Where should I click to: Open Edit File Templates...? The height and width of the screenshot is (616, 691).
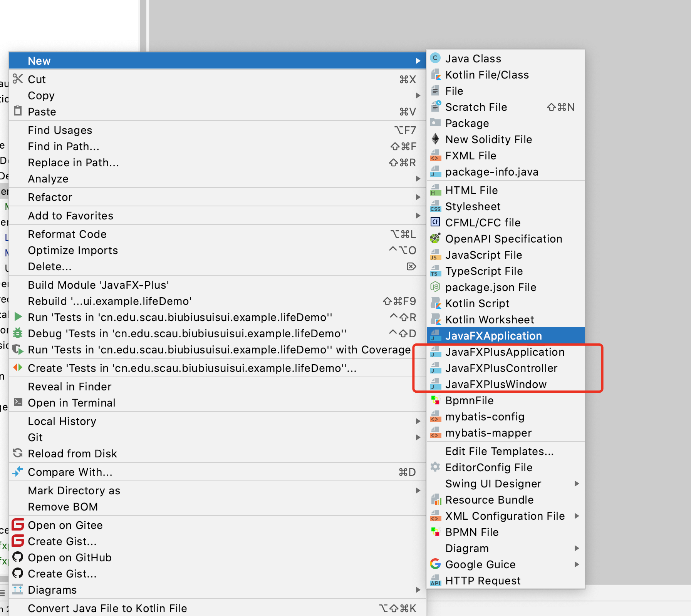499,451
